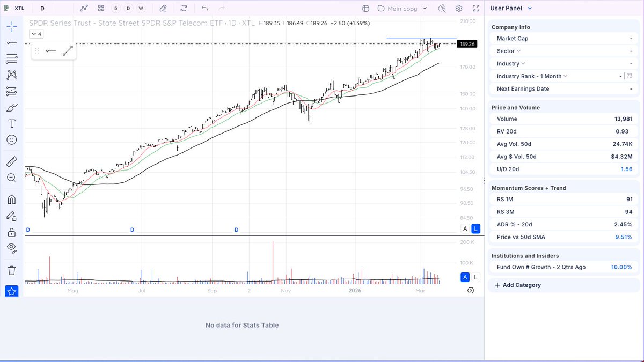Toggle stay in drawing mode
The width and height of the screenshot is (644, 362).
pyautogui.click(x=11, y=216)
